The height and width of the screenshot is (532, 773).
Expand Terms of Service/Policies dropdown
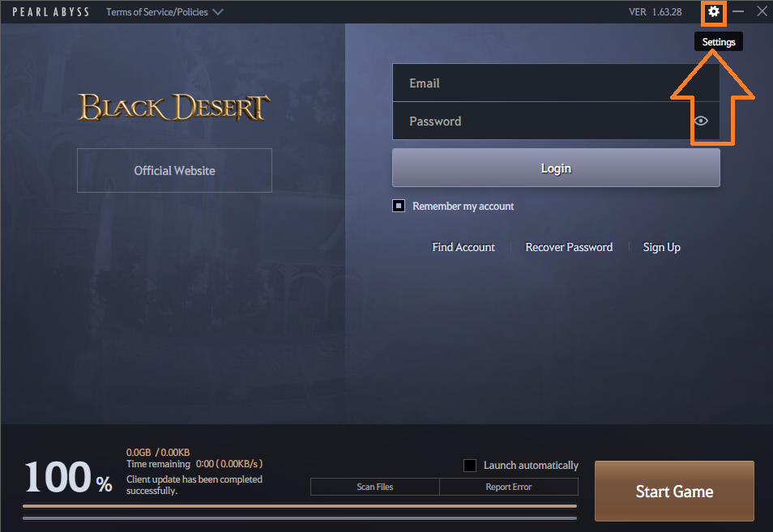coord(164,12)
